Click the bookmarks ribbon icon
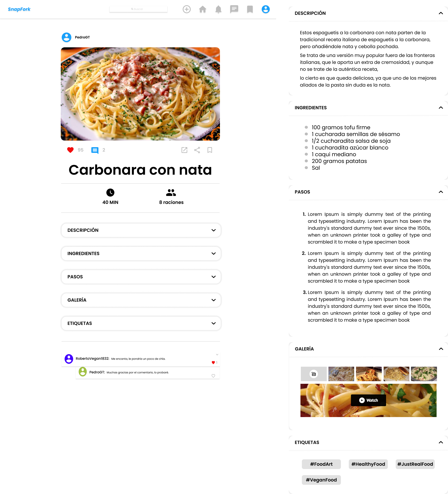The height and width of the screenshot is (494, 448). click(249, 9)
